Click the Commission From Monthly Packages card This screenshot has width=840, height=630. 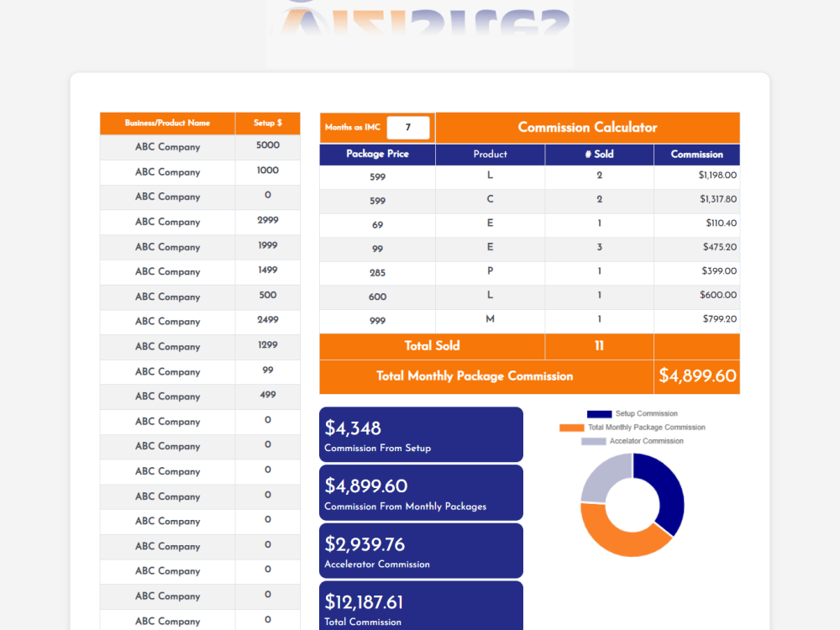coord(421,493)
